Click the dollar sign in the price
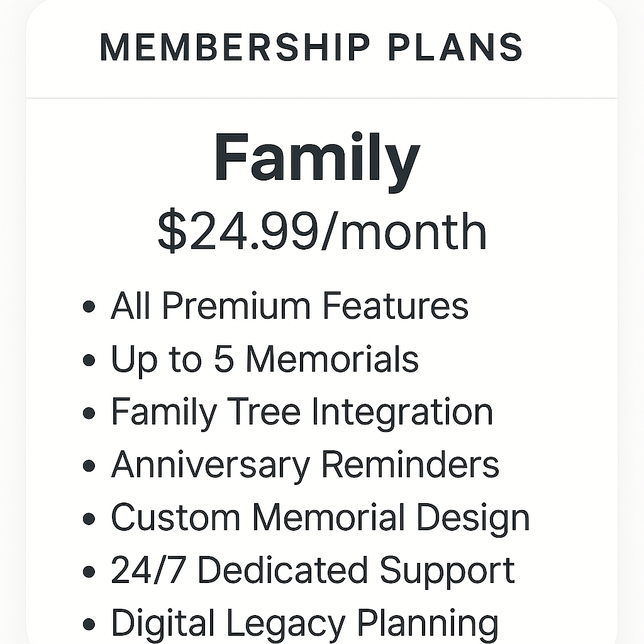This screenshot has height=644, width=644. (x=170, y=231)
